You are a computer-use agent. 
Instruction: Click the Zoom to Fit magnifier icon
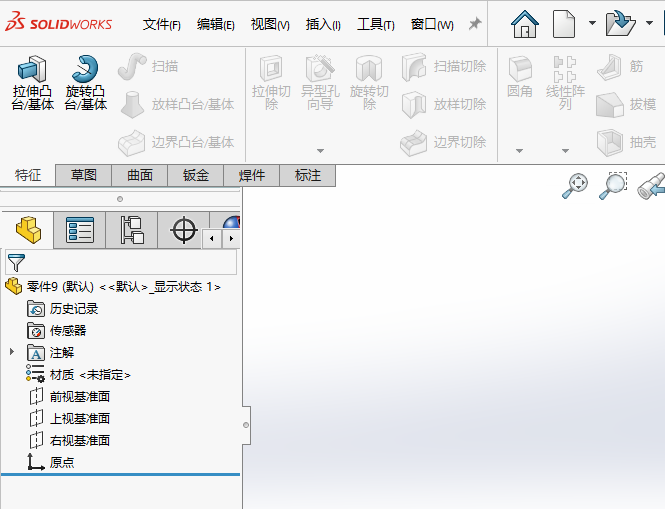tap(575, 185)
